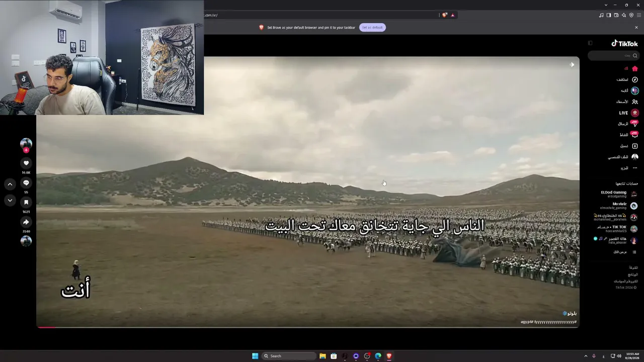Open the Upload (تحميل) page
This screenshot has width=644, height=362.
(629, 146)
